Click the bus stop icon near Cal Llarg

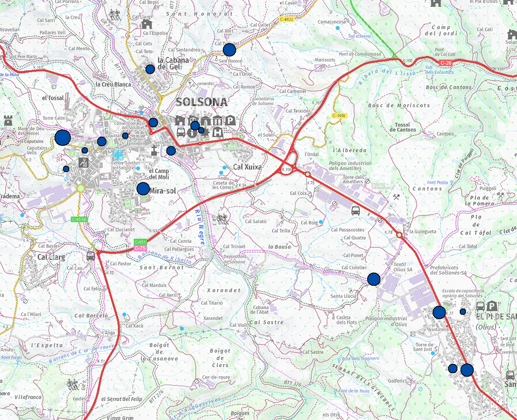[x=91, y=256]
